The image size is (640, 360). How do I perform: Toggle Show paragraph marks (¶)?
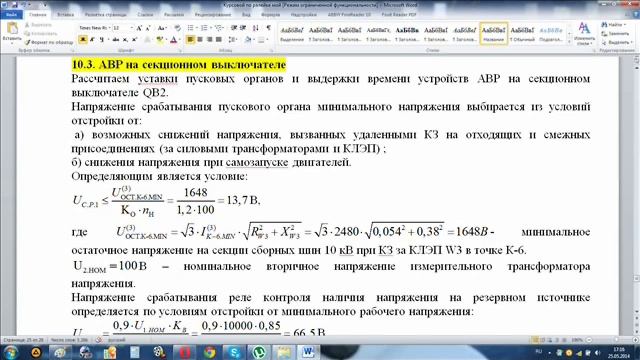coord(268,28)
